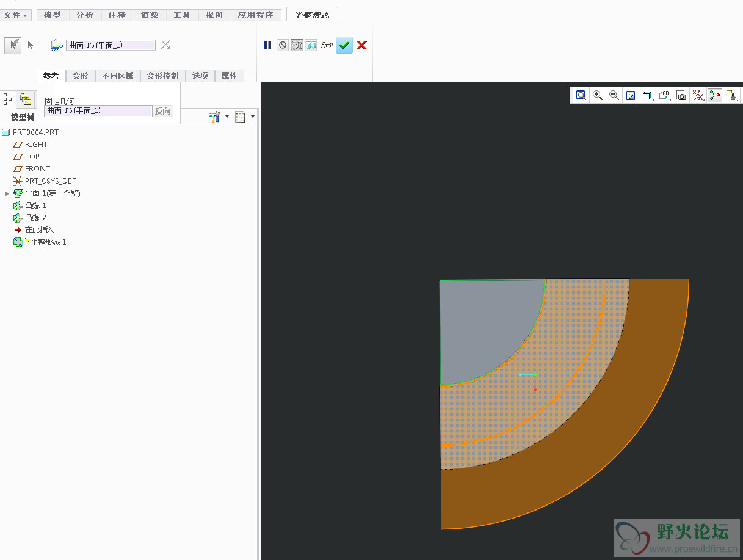
Task: Click the tree show list icon
Action: (x=240, y=117)
